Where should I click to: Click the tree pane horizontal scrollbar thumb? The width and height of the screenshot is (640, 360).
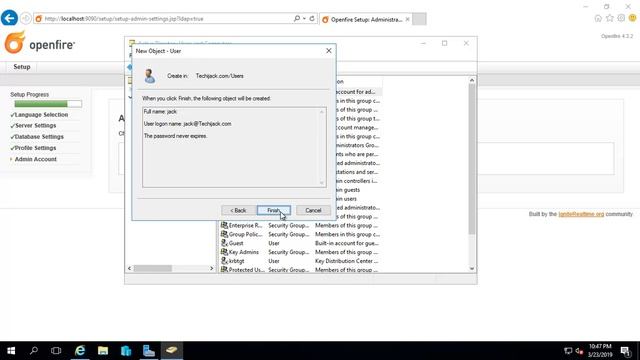pos(153,268)
